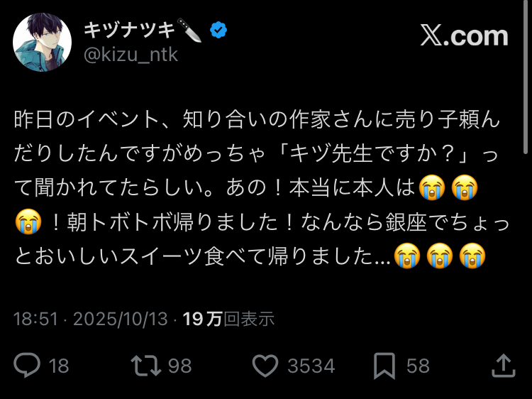Open the author's profile avatar
532x399 pixels.
click(x=42, y=41)
